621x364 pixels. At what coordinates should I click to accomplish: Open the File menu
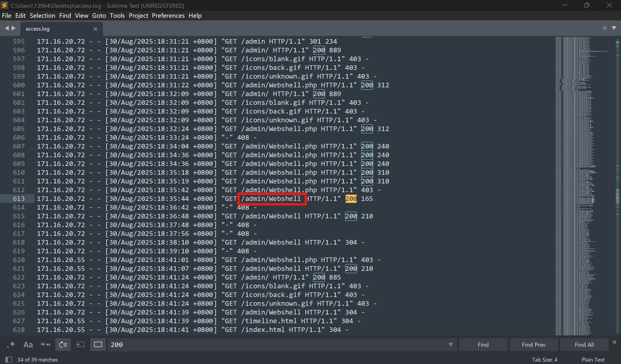click(x=7, y=16)
